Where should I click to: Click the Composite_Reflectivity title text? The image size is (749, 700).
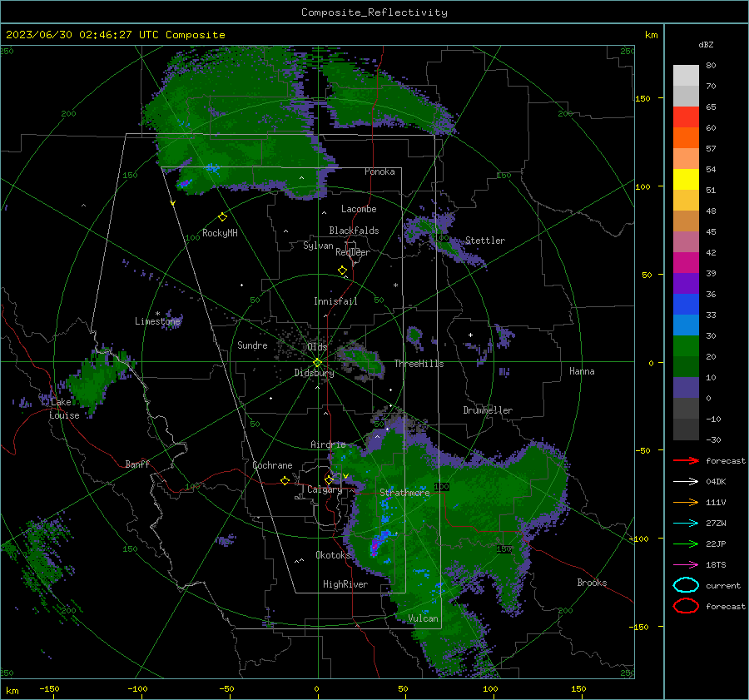pyautogui.click(x=374, y=12)
